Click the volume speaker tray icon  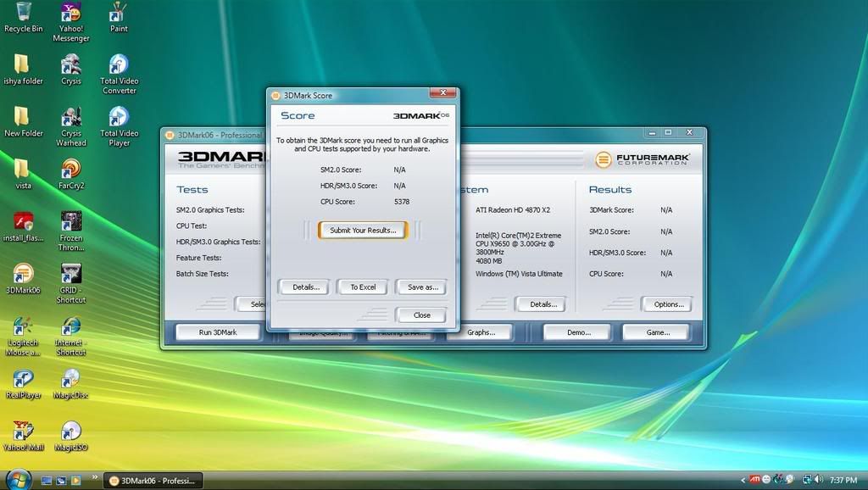click(818, 480)
